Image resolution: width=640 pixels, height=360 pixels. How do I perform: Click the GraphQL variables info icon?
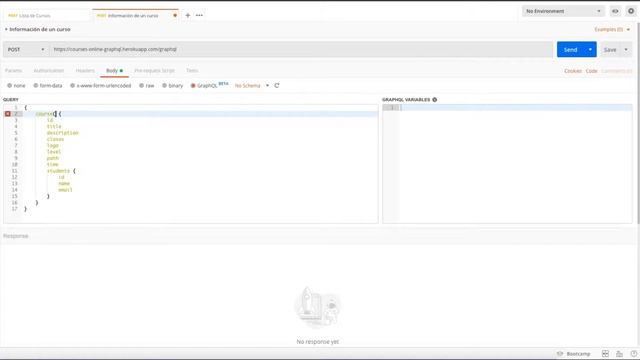(435, 100)
